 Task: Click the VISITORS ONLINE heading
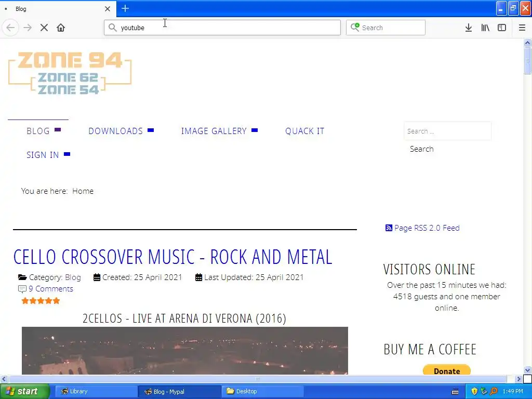429,270
